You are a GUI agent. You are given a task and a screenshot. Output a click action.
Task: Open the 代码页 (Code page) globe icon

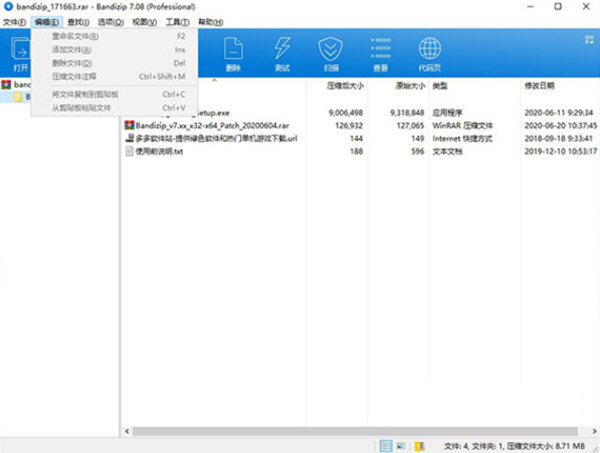point(431,53)
